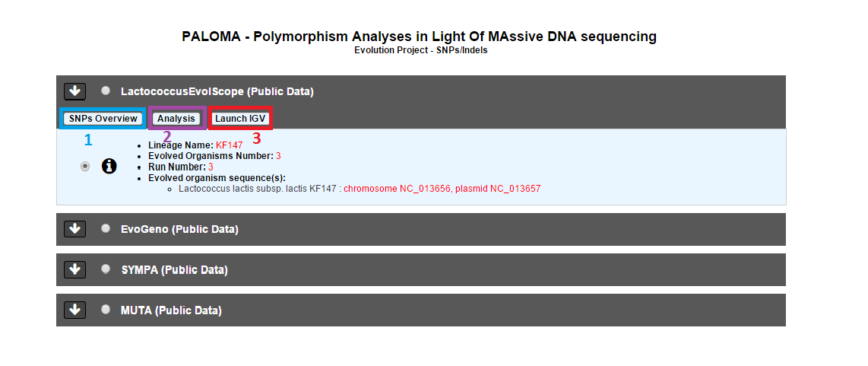Click LactococcusEvolScope (Public Data) header
The image size is (868, 366).
point(217,91)
